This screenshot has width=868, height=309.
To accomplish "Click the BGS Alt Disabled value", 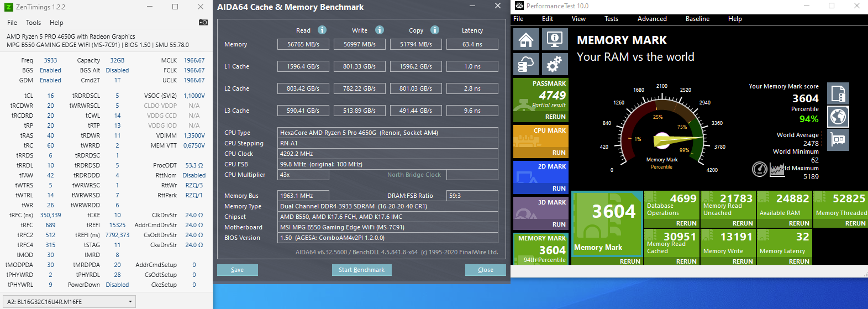I will point(117,70).
